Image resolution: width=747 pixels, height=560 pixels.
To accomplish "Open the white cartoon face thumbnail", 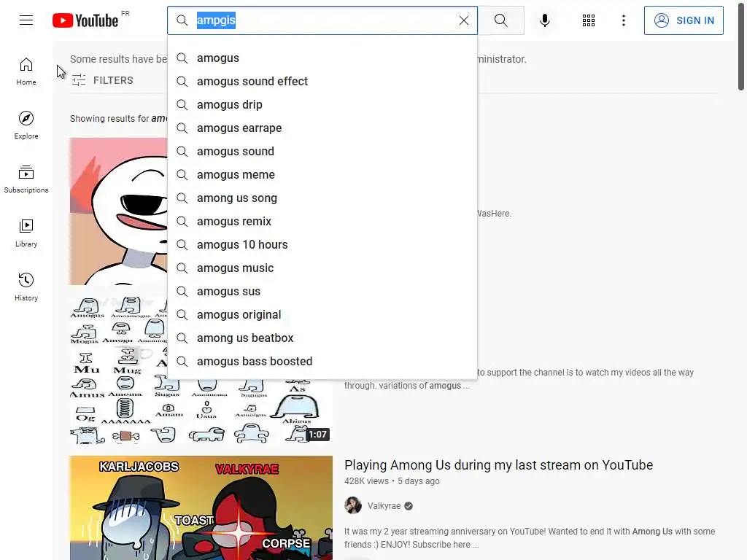I will pyautogui.click(x=119, y=211).
